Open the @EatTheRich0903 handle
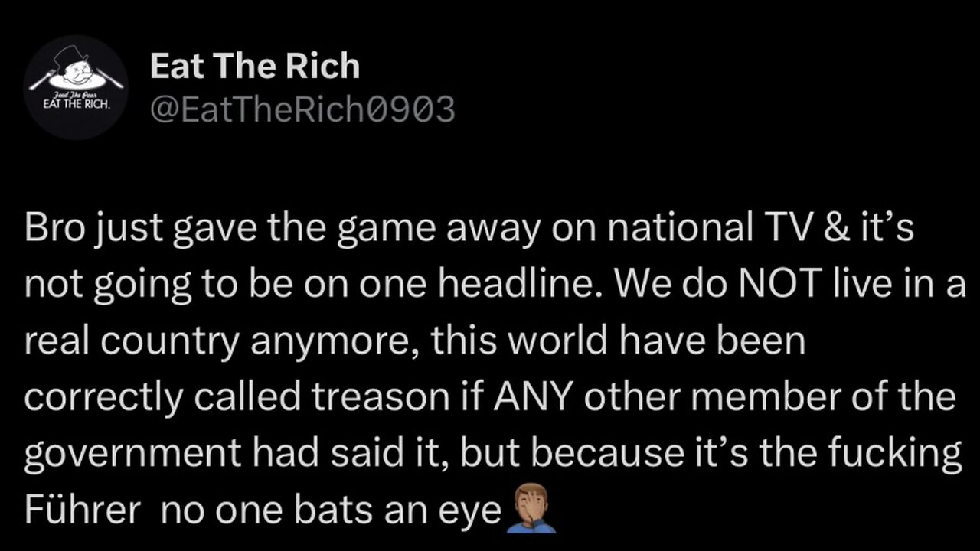This screenshot has height=551, width=980. 302,110
